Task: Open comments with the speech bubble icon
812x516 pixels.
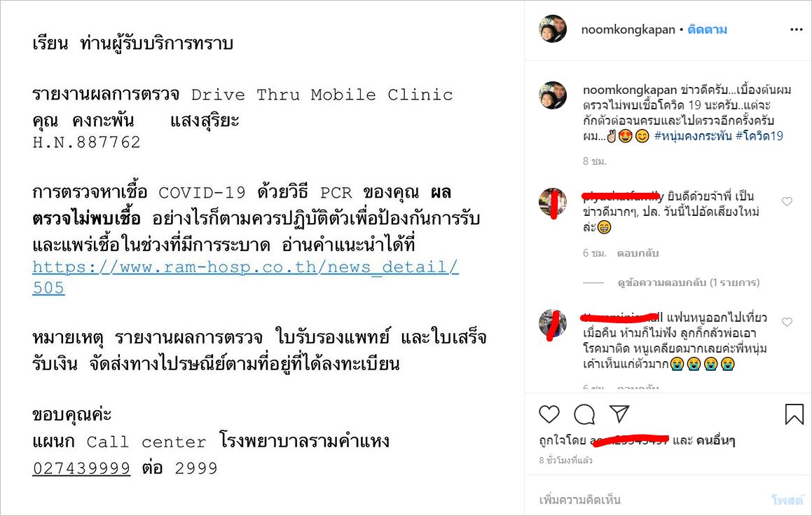Action: pos(584,414)
